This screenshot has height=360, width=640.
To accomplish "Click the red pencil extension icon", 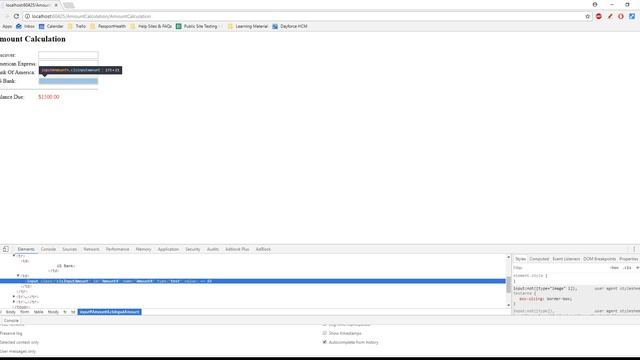I will coord(610,16).
